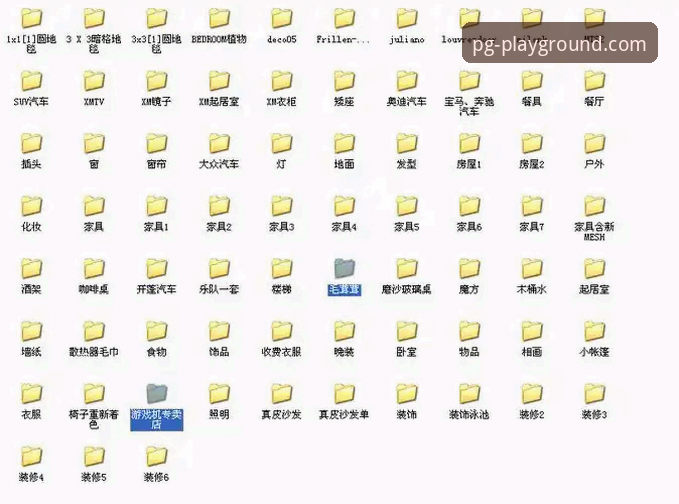679x504 pixels.
Task: Click the 装修4 folder icon
Action: 32,456
